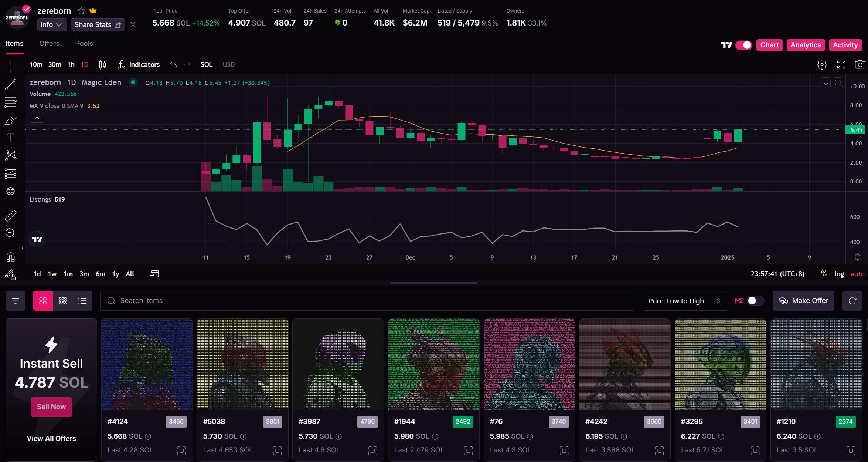Screen dimensions: 868x462
Task: Refresh the item listings
Action: click(x=852, y=301)
